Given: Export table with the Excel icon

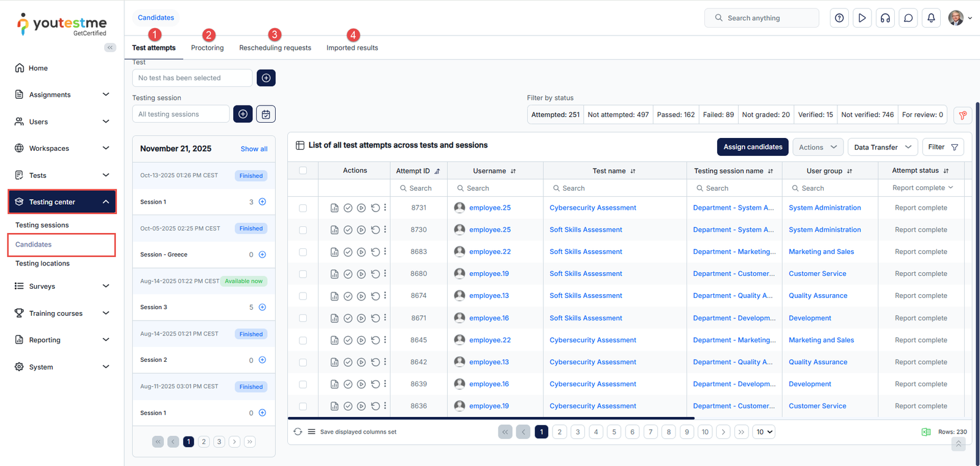Looking at the screenshot, I should click(926, 432).
